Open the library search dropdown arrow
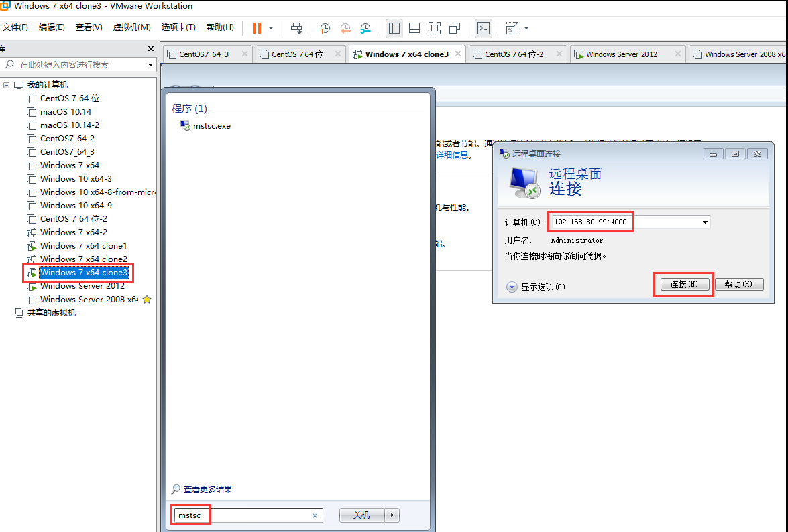Screen dimensions: 788x532 click(x=150, y=65)
